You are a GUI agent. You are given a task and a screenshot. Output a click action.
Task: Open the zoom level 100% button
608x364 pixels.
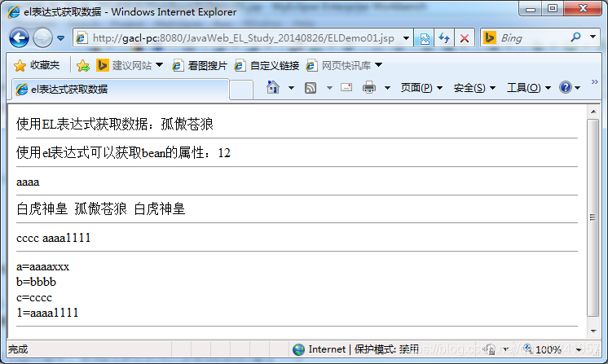point(543,349)
